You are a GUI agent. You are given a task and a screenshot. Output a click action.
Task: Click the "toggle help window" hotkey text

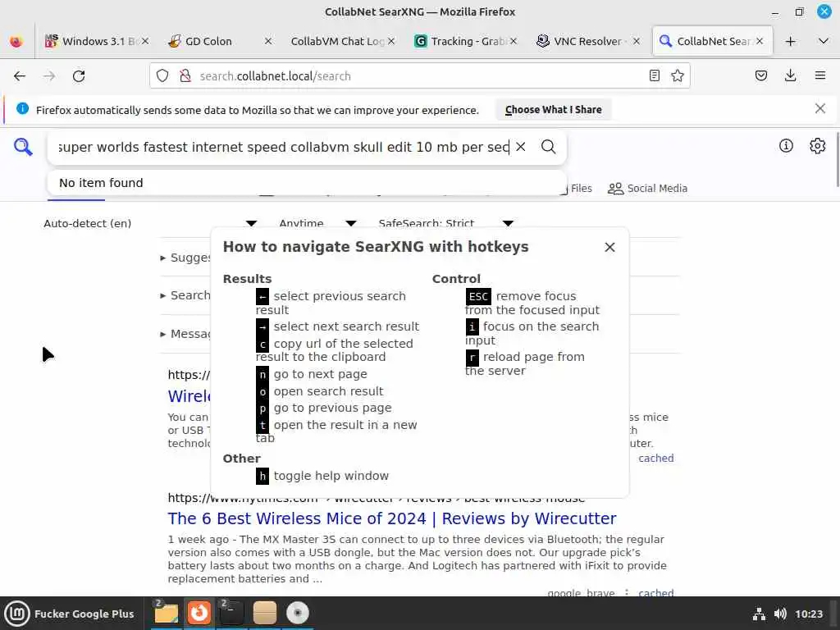[x=331, y=476]
